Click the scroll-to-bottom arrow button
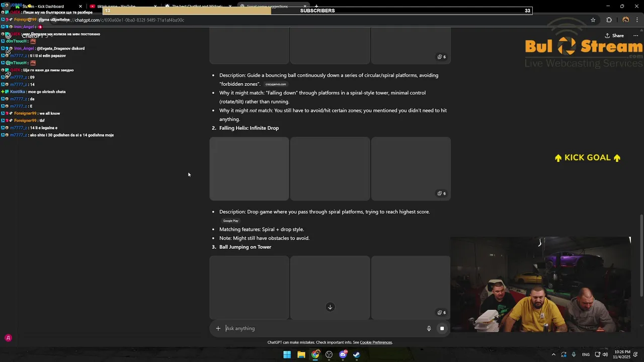Image resolution: width=644 pixels, height=362 pixels. 330,307
